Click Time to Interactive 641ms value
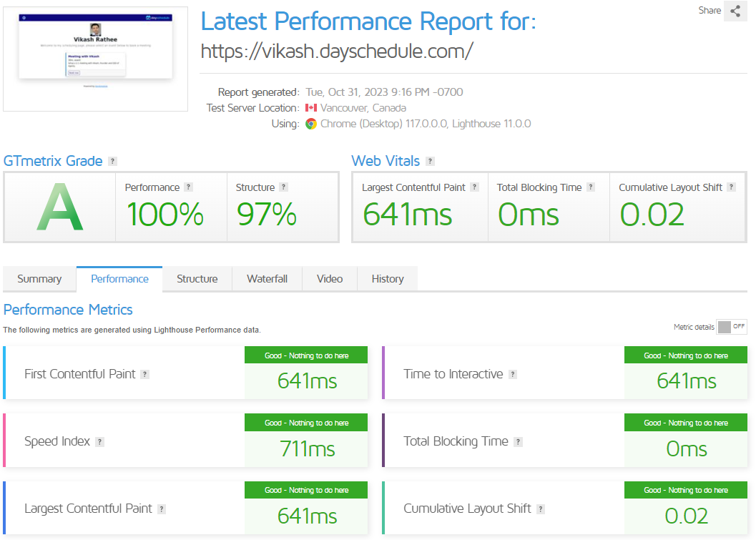This screenshot has height=540, width=756. pos(687,381)
